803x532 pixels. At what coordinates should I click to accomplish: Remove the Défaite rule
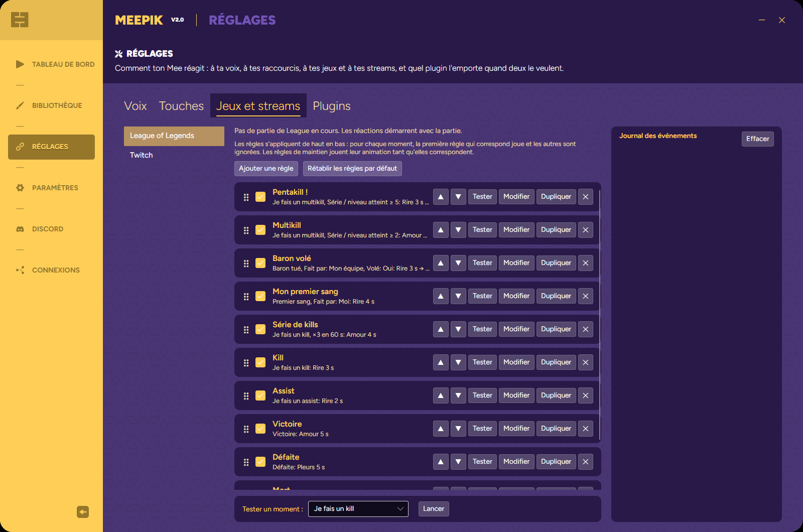coord(586,462)
